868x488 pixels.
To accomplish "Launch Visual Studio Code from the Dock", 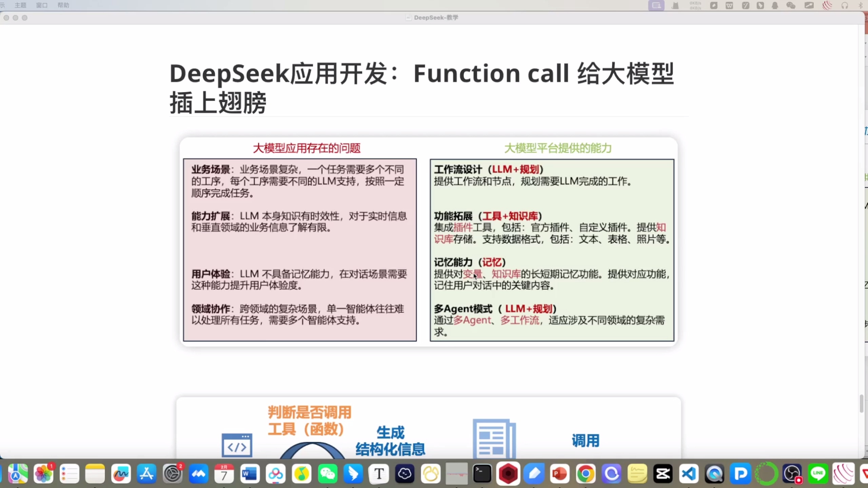I will [x=689, y=474].
